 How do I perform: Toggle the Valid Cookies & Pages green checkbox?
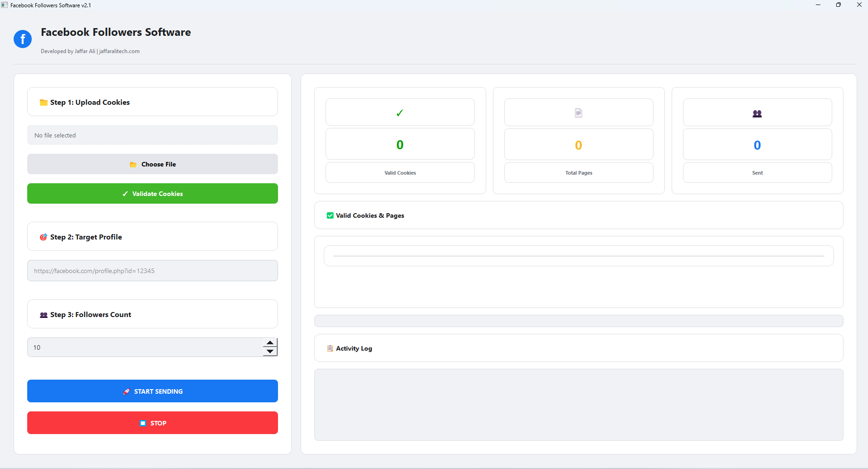[330, 215]
